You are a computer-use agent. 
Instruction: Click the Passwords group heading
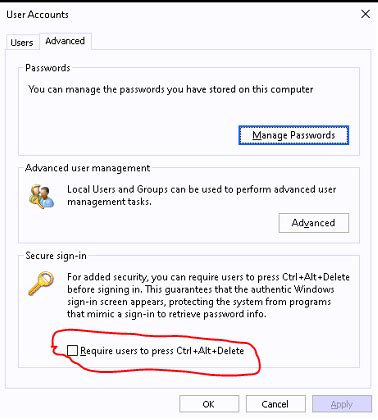(x=48, y=68)
